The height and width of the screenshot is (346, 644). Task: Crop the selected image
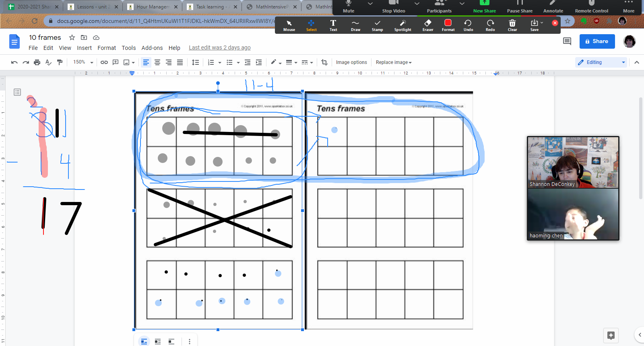(x=324, y=62)
